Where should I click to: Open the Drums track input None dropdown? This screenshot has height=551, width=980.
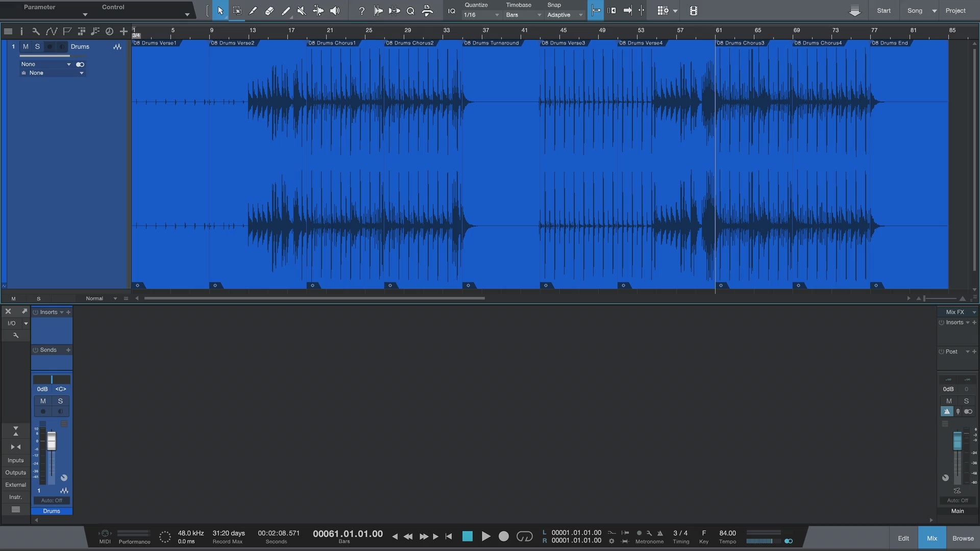45,64
